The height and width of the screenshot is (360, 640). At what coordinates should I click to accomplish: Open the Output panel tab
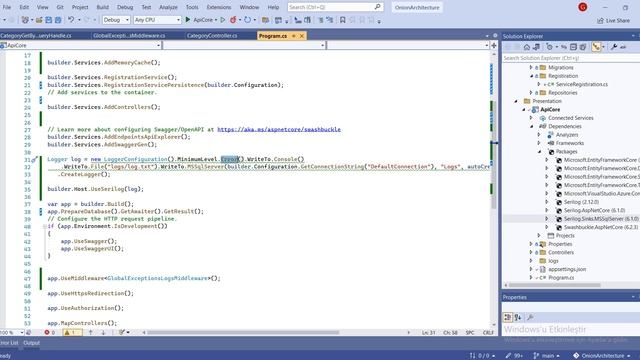tap(31, 343)
